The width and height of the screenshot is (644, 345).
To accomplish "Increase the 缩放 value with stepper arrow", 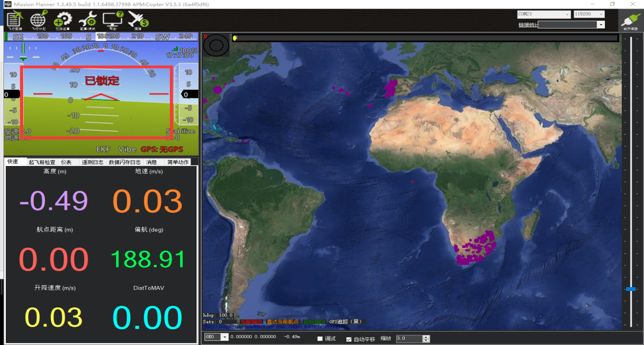I will (x=426, y=337).
